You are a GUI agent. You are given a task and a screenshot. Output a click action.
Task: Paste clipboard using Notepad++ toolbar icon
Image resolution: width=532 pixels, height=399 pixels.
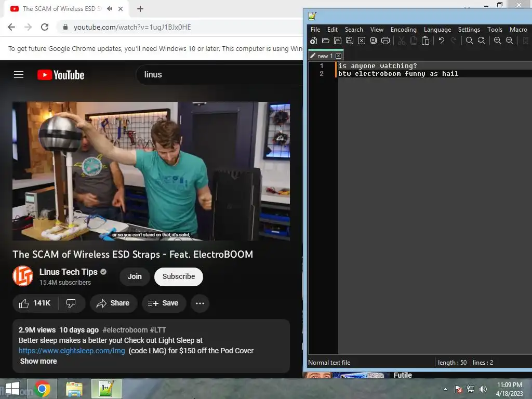pyautogui.click(x=425, y=41)
